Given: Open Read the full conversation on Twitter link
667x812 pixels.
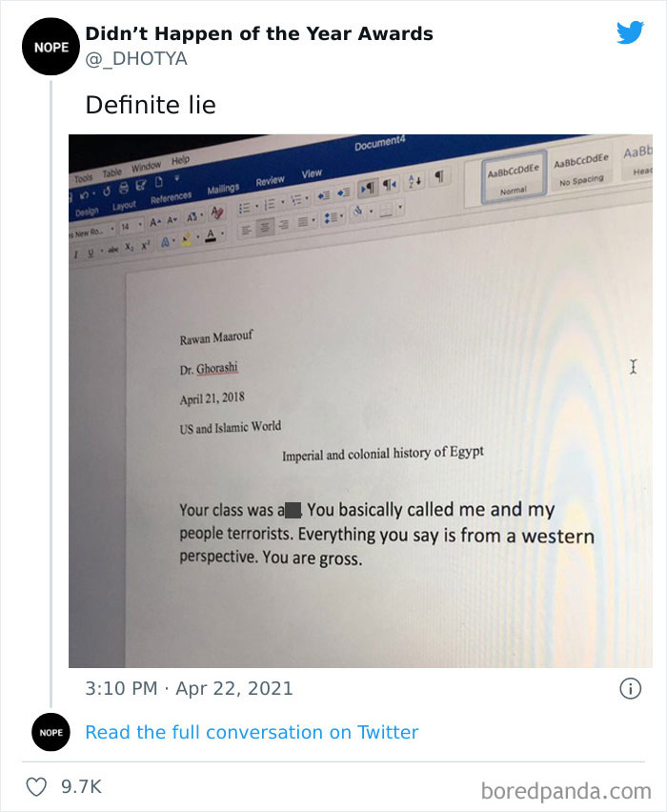Looking at the screenshot, I should click(x=252, y=732).
